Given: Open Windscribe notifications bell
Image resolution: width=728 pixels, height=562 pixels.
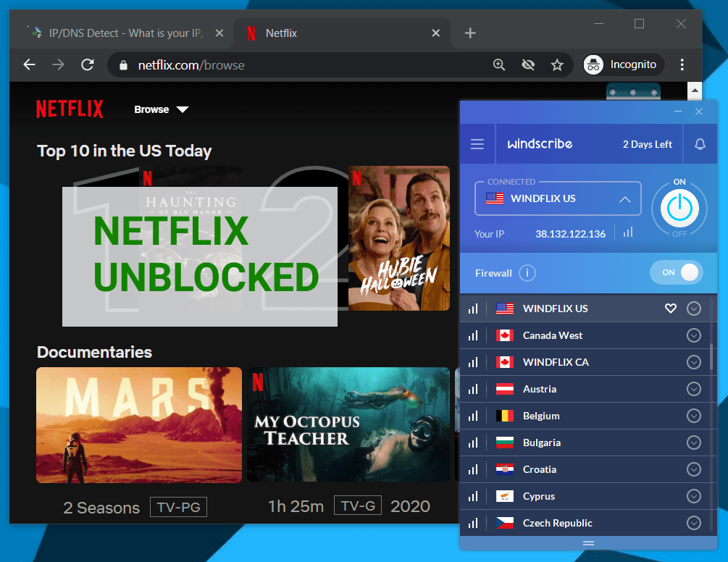Looking at the screenshot, I should 700,144.
